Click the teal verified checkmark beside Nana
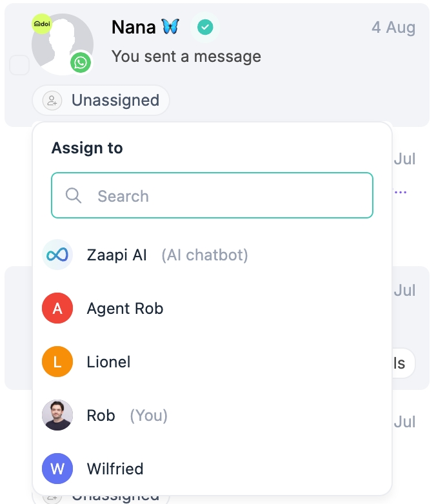Viewport: 436px width, 504px height. (205, 27)
